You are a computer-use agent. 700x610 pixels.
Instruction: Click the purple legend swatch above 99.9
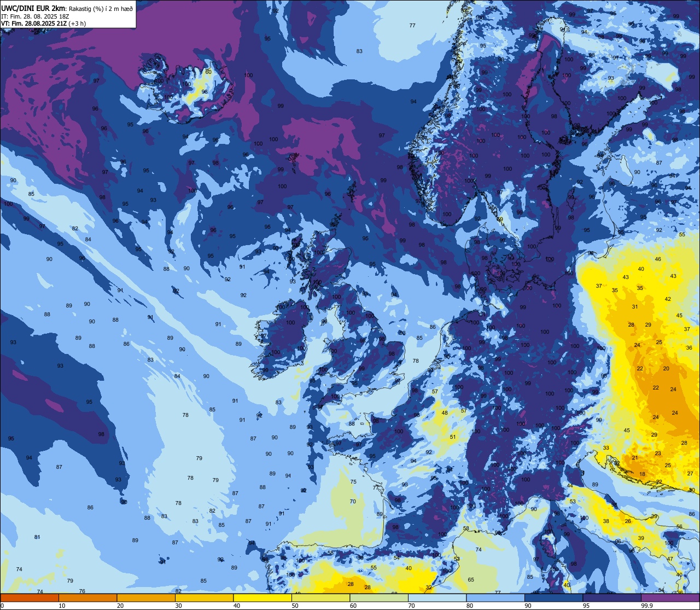pos(670,597)
